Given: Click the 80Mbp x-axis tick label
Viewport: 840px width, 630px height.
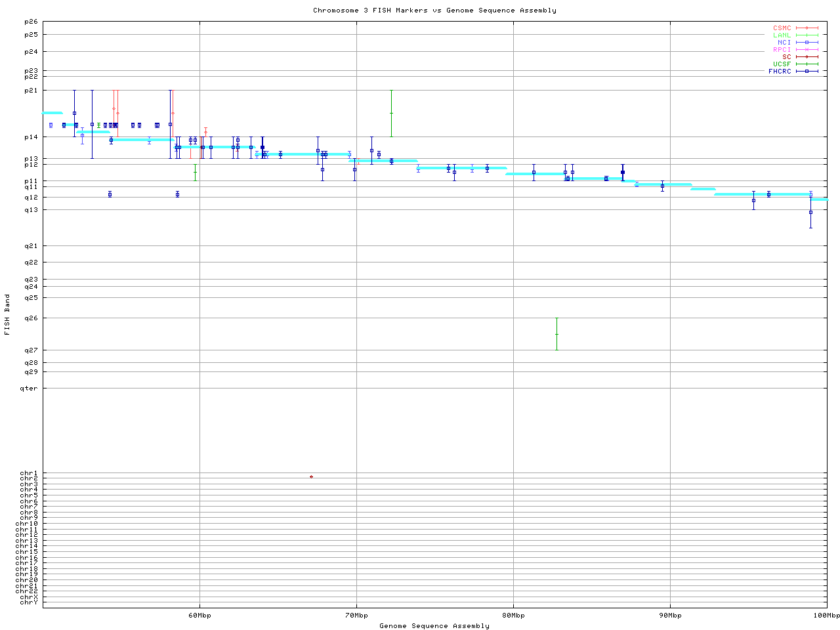Looking at the screenshot, I should pos(513,616).
